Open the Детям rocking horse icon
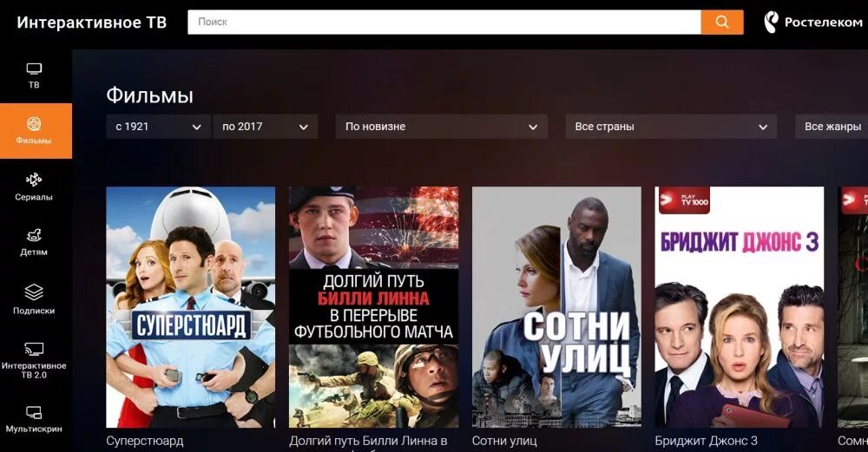868x452 pixels. 34,235
